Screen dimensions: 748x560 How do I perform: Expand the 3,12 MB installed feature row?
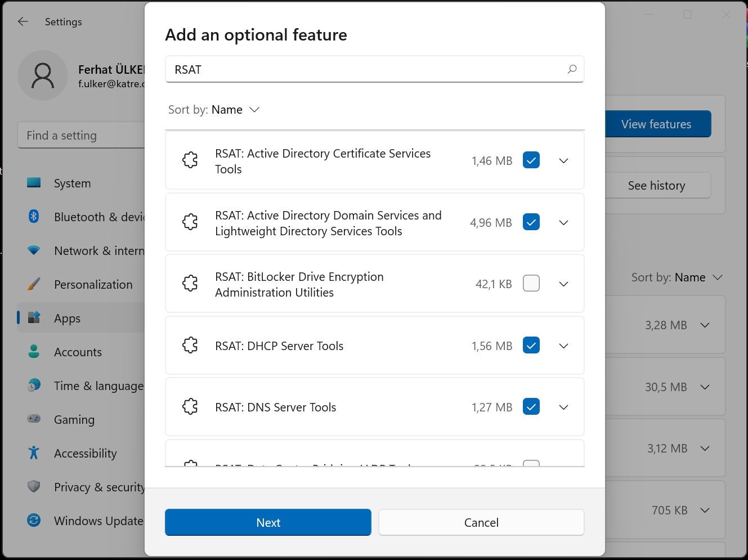(x=705, y=449)
